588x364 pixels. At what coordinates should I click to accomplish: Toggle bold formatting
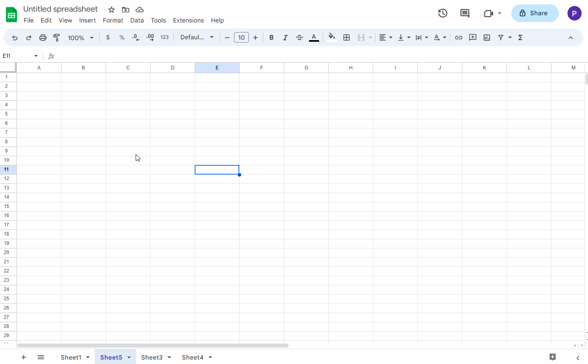[x=271, y=37]
